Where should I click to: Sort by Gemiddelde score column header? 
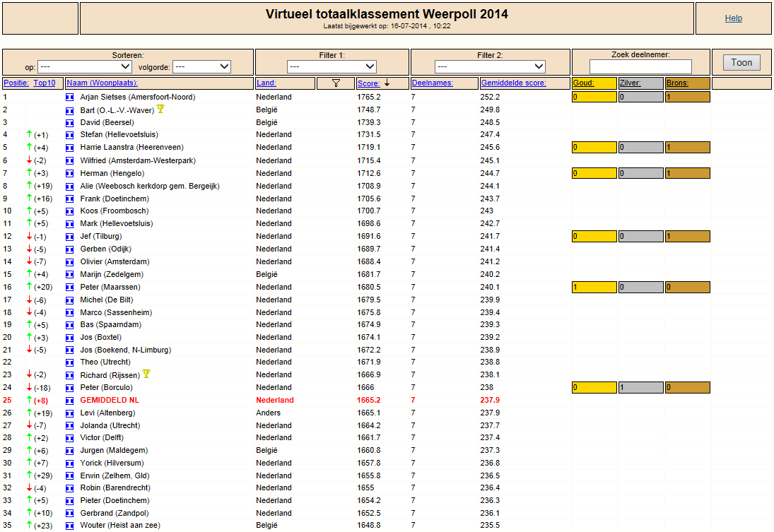(x=513, y=83)
